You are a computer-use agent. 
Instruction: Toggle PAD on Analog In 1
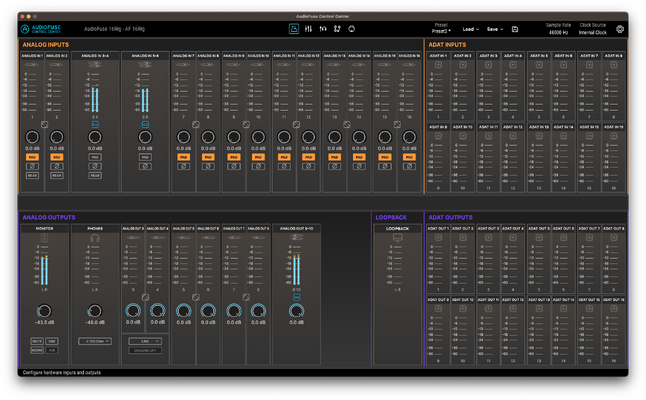point(32,157)
